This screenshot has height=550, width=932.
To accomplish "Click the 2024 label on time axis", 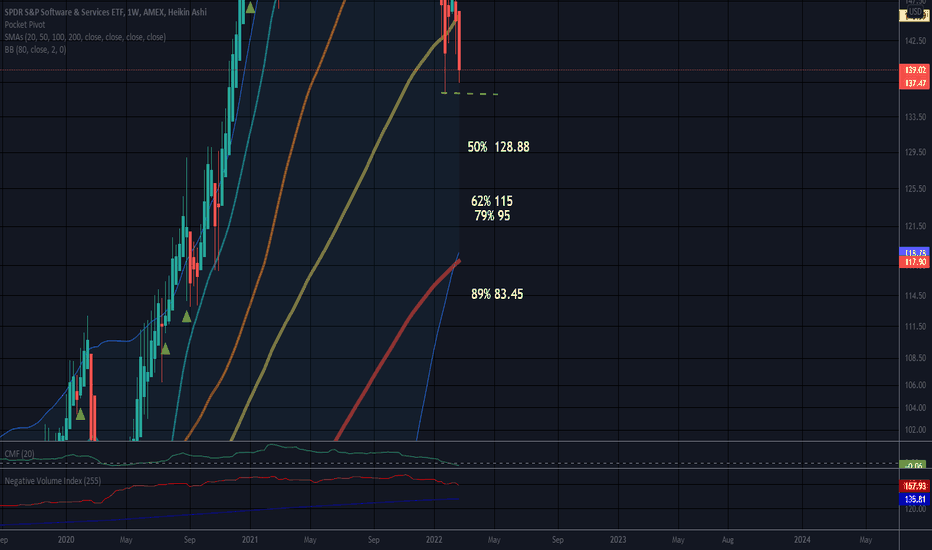I will coord(802,540).
